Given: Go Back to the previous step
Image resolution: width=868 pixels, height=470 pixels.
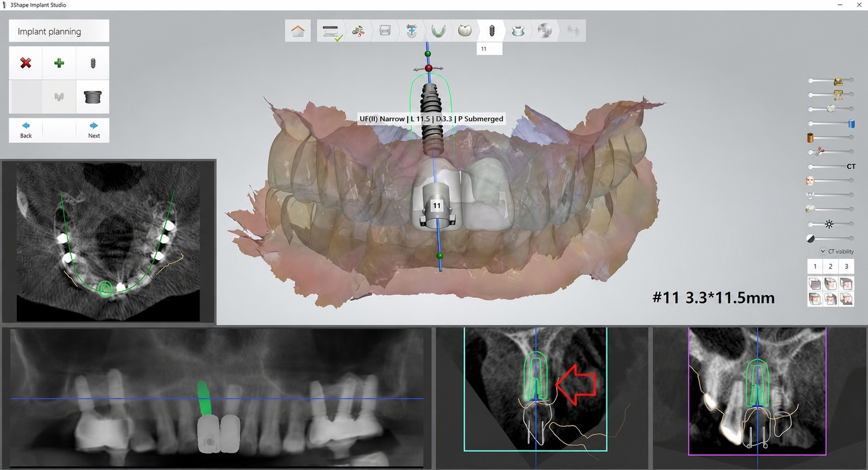Looking at the screenshot, I should [x=25, y=130].
